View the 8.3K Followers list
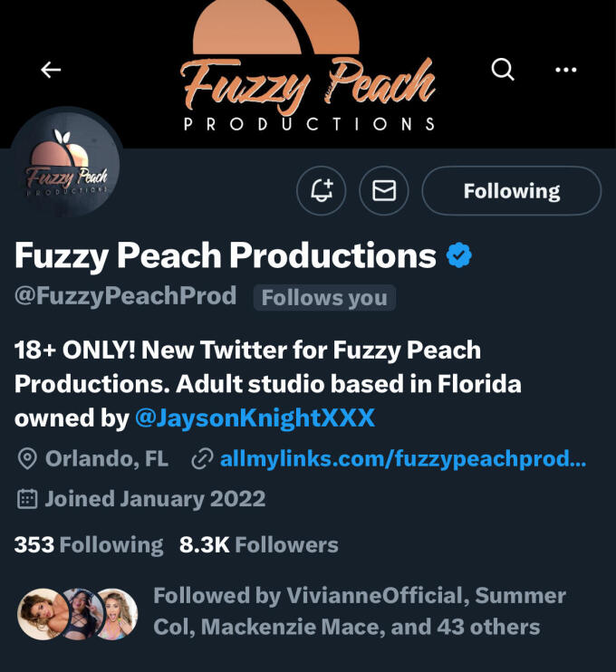This screenshot has height=672, width=616. coord(259,544)
